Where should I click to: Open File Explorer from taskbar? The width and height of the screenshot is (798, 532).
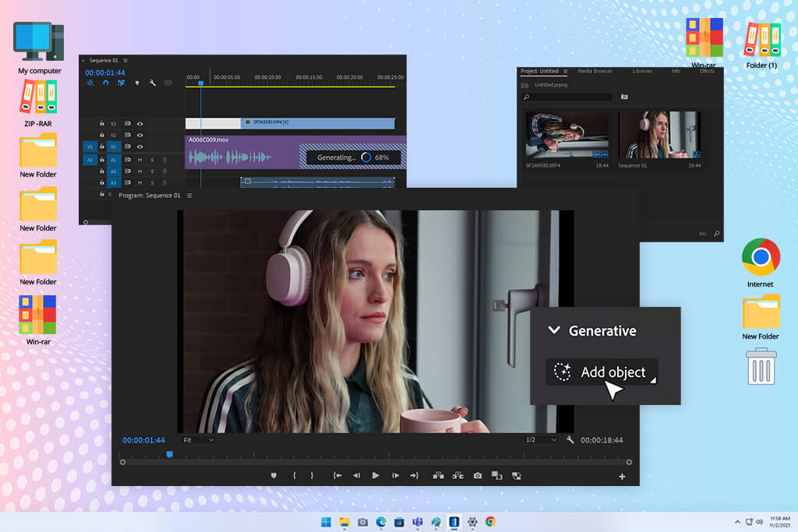[344, 522]
